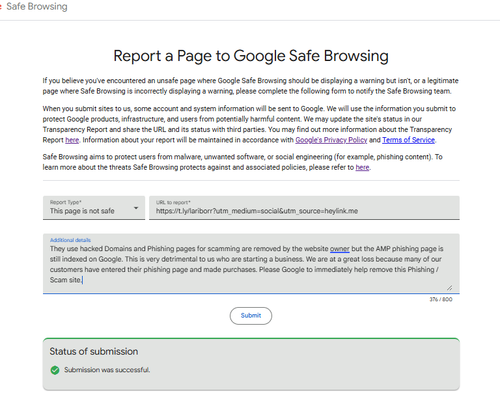
Task: Submit the Safe Browsing report
Action: (251, 315)
